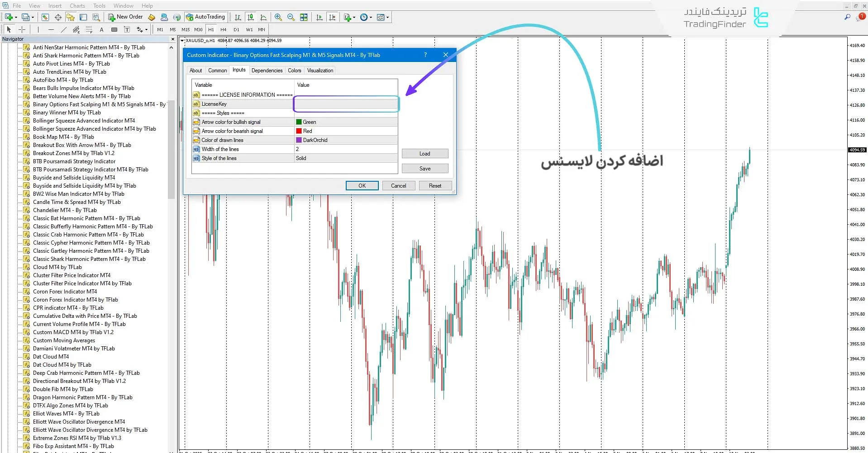Click inside the LicenseKey value field

click(x=346, y=104)
